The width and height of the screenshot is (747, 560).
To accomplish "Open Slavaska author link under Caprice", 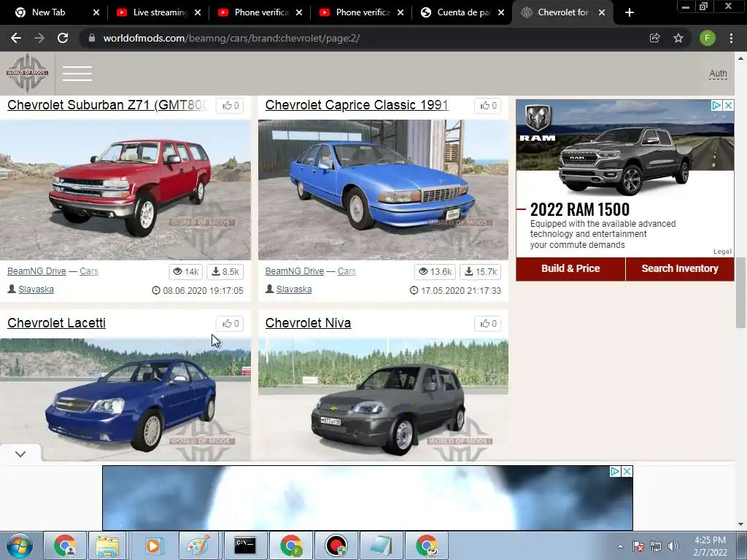I will coord(294,289).
